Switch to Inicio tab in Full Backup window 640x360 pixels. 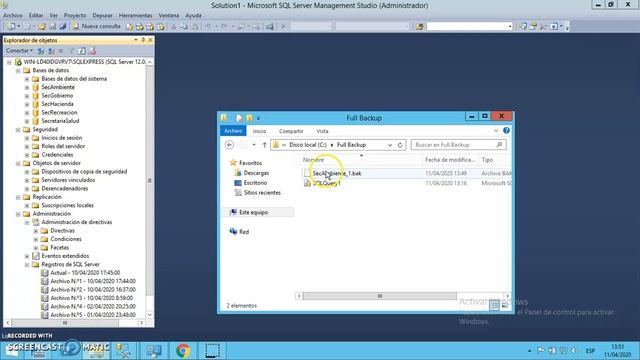point(259,131)
